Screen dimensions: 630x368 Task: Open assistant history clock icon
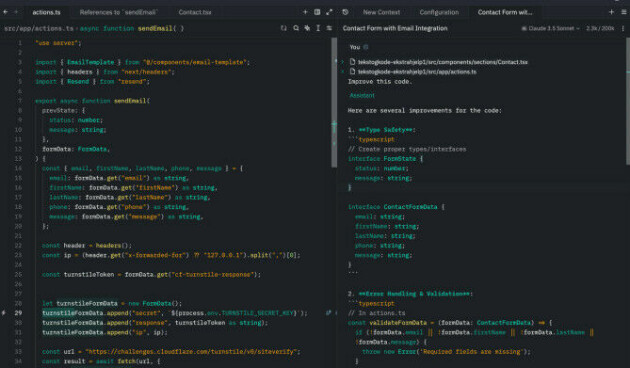pos(345,12)
